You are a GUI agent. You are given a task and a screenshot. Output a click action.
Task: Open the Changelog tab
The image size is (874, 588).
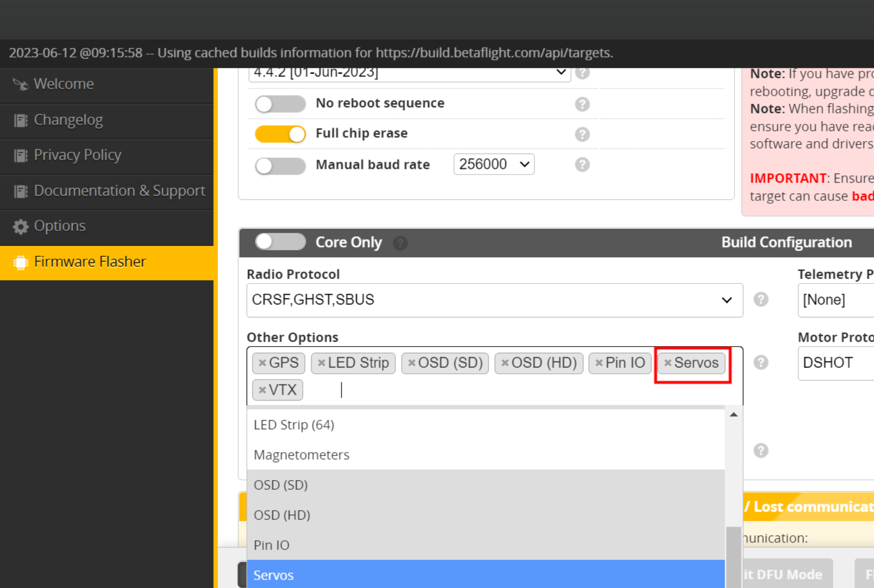point(107,120)
